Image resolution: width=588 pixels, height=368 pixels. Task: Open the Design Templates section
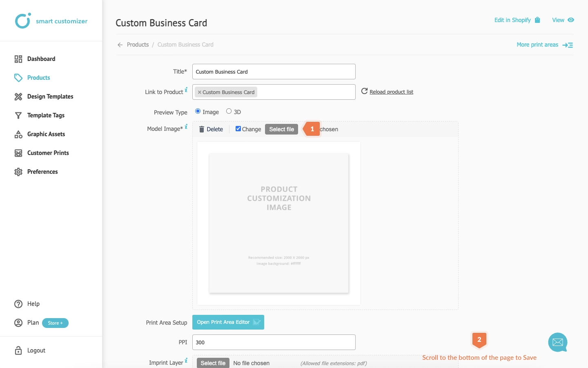[50, 96]
